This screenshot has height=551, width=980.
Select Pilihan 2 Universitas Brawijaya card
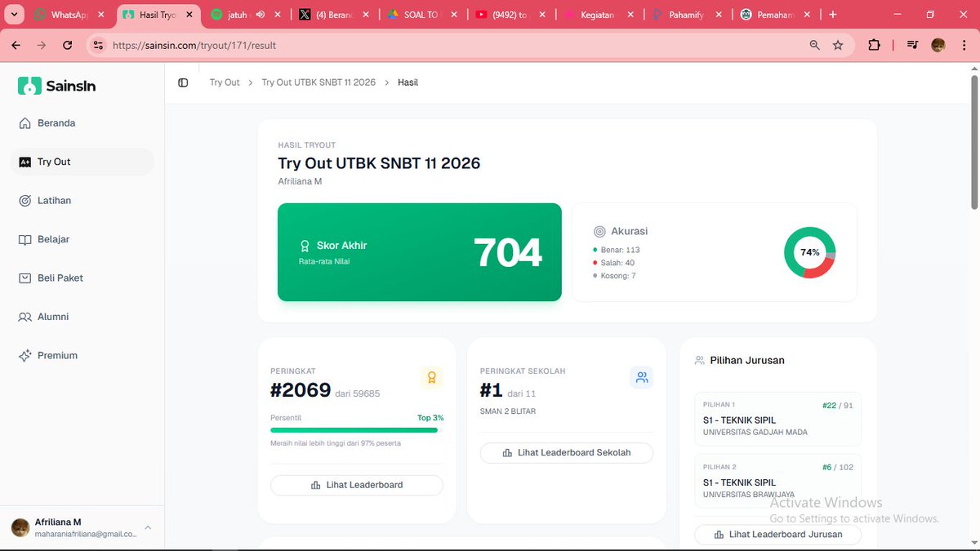click(x=777, y=481)
